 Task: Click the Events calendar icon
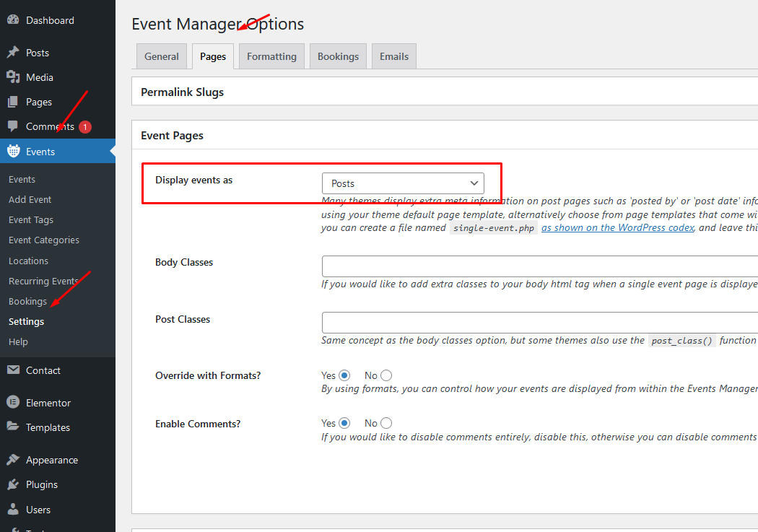pos(13,152)
